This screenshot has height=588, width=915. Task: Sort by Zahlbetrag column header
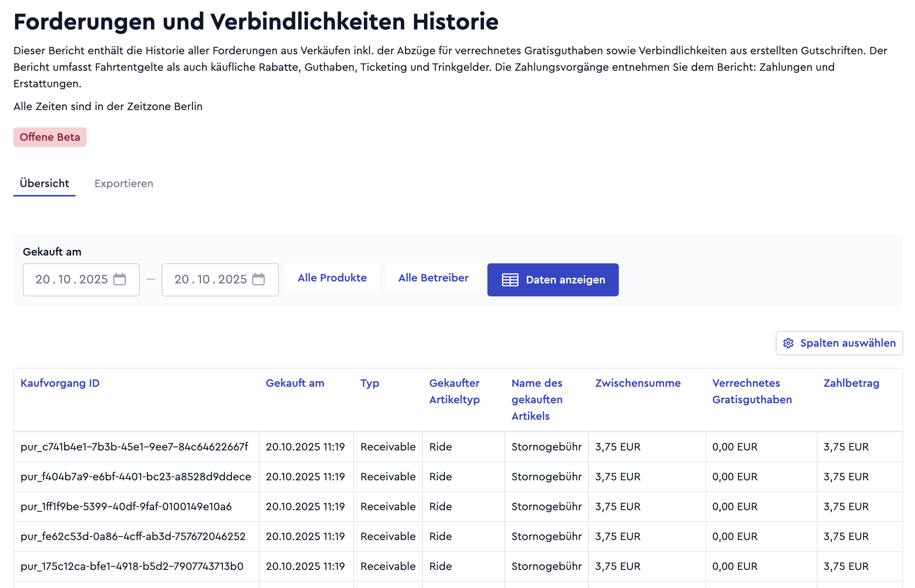(x=851, y=383)
